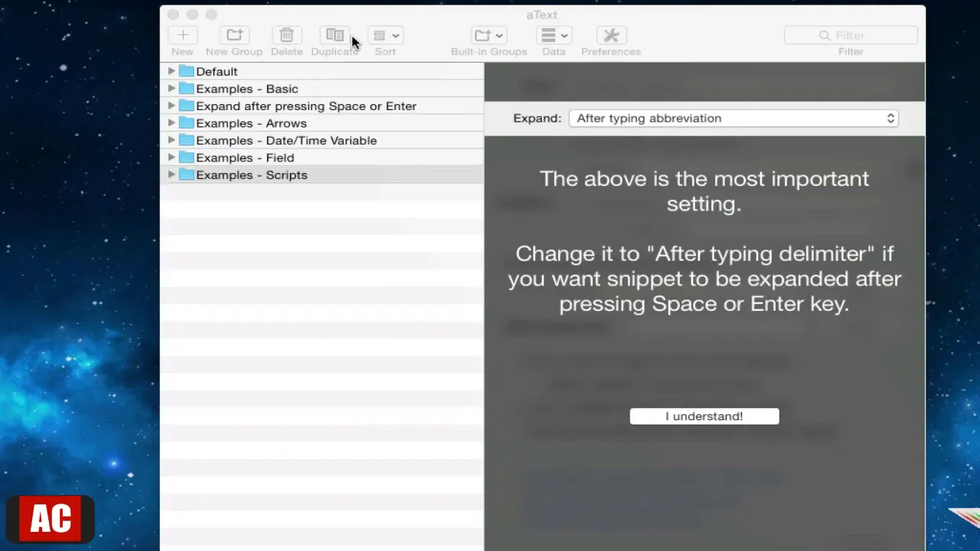Screen dimensions: 980x551
Task: Expand the Examples - Arrows group
Action: tap(171, 123)
